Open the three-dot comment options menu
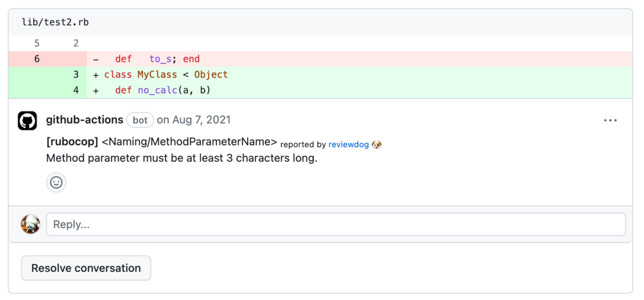This screenshot has width=644, height=300. (x=610, y=120)
